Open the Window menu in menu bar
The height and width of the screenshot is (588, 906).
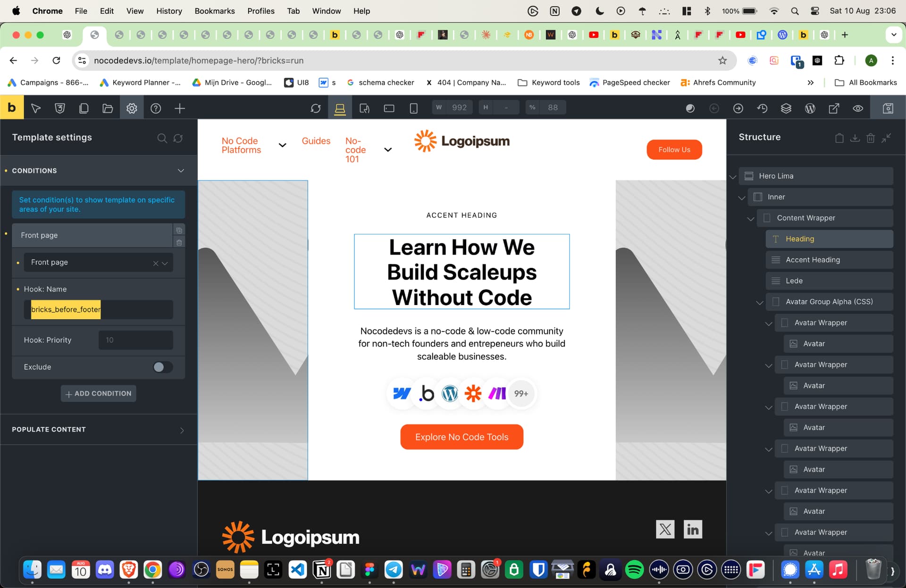point(327,11)
